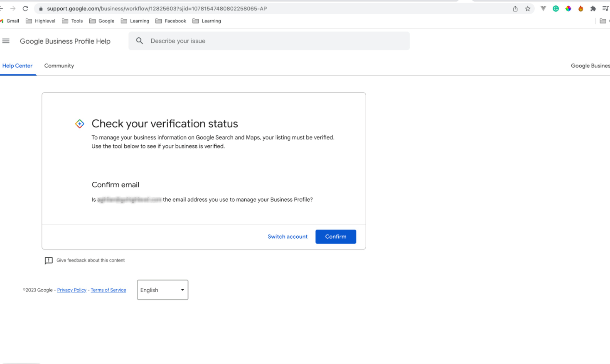Click the Check your verification status heading
The width and height of the screenshot is (610, 364).
(165, 124)
